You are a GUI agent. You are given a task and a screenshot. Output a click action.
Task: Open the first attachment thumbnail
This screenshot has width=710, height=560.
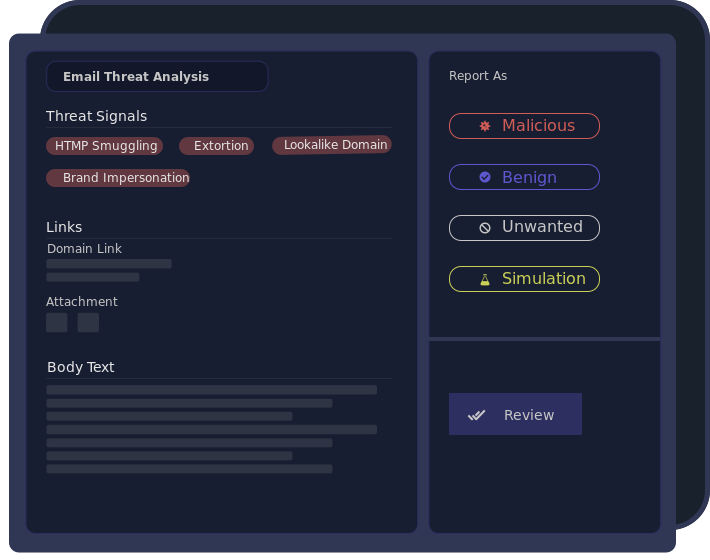point(57,322)
